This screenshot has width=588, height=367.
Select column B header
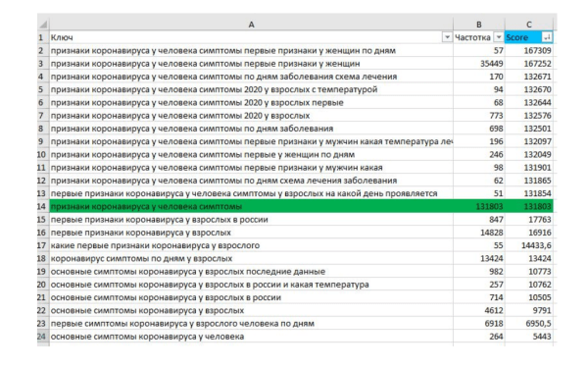tap(479, 25)
